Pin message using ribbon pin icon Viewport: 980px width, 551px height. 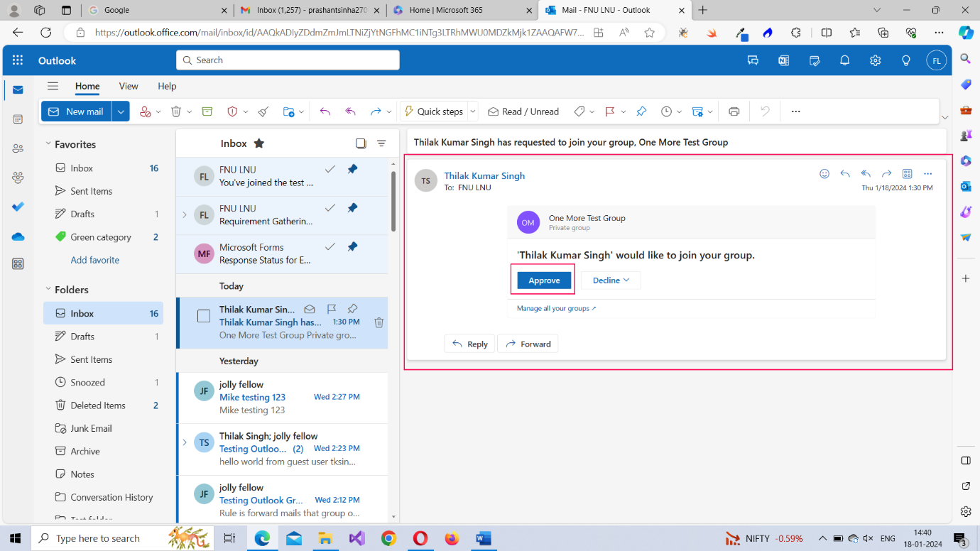641,111
